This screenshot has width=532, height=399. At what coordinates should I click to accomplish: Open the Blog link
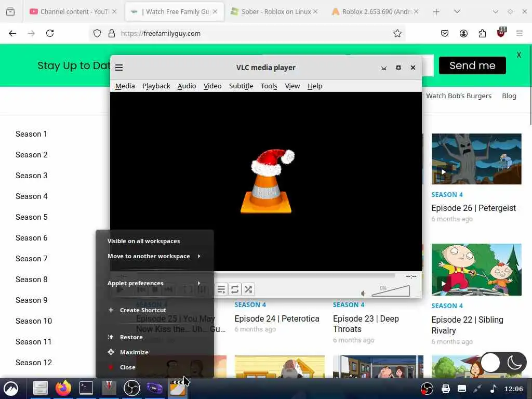pyautogui.click(x=509, y=96)
